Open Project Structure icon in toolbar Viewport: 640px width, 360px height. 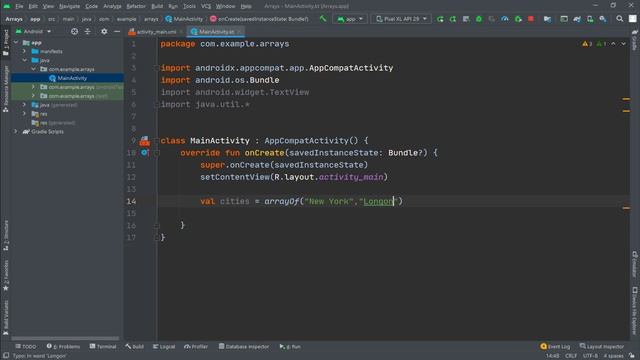pos(547,19)
